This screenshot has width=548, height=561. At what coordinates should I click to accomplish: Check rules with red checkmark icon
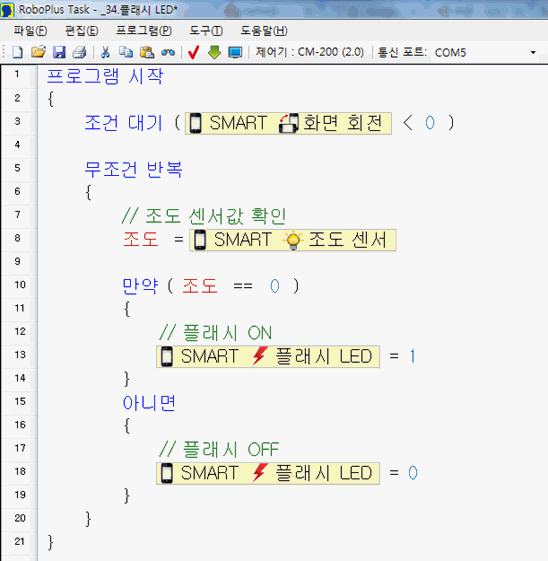tap(194, 53)
